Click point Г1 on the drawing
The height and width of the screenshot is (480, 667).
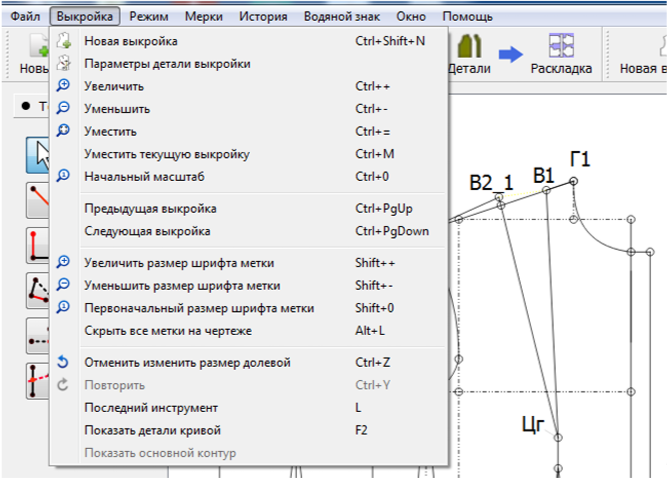(x=573, y=181)
